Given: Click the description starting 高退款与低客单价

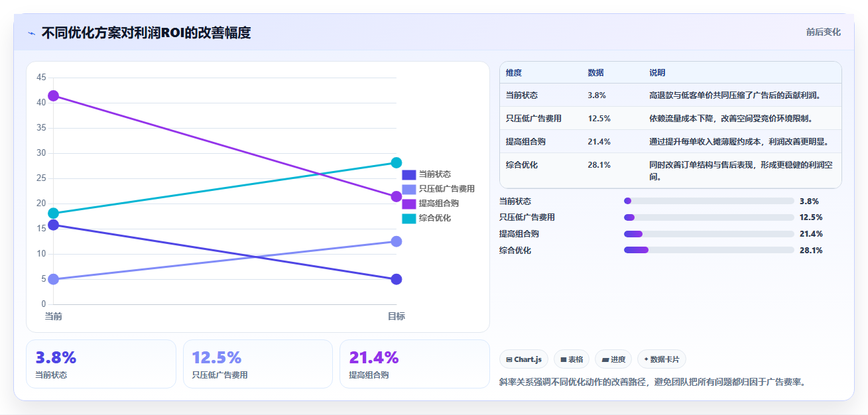Looking at the screenshot, I should [735, 95].
